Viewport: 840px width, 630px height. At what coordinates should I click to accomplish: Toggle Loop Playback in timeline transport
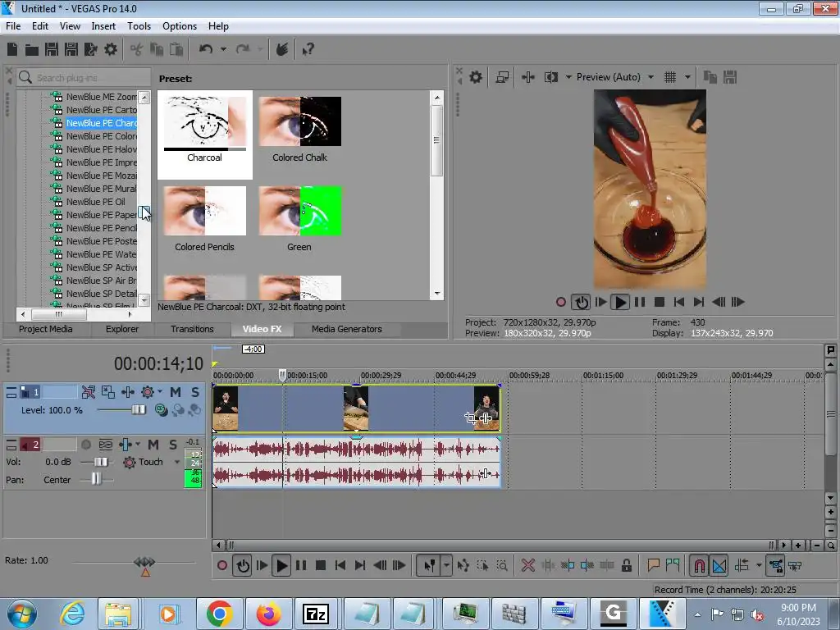(x=243, y=566)
